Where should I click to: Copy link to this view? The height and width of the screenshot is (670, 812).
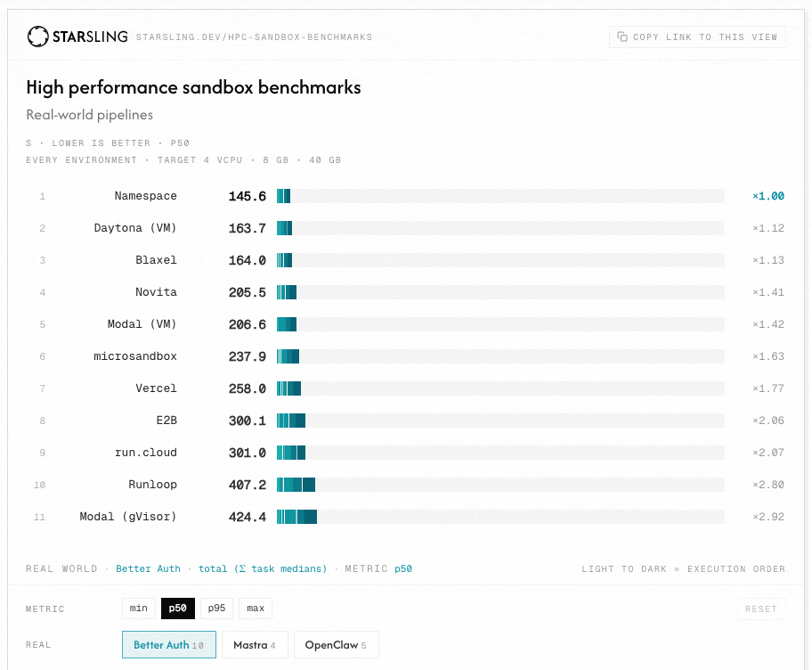pyautogui.click(x=697, y=37)
